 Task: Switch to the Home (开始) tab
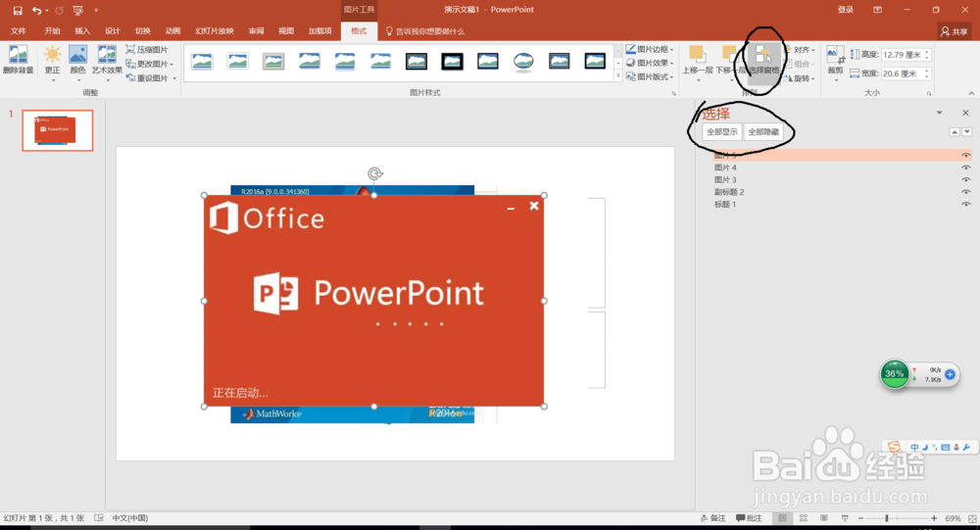point(53,30)
